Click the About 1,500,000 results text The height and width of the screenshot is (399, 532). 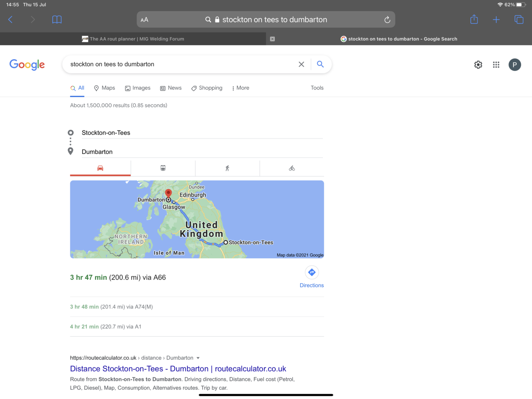point(118,105)
